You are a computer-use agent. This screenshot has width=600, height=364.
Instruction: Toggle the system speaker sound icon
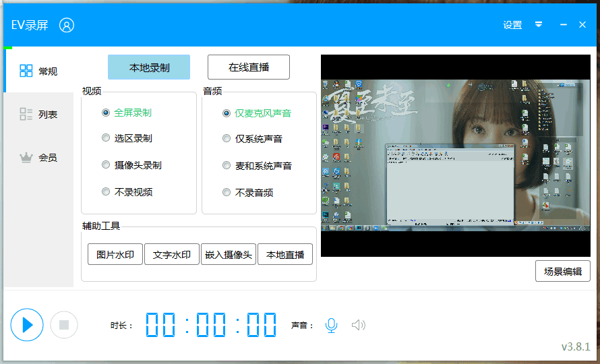[359, 326]
